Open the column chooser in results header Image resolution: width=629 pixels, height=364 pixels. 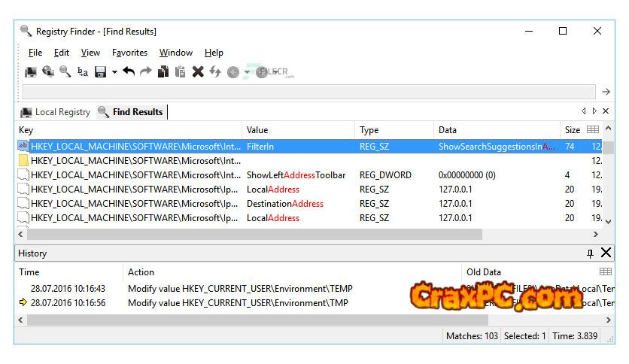593,130
